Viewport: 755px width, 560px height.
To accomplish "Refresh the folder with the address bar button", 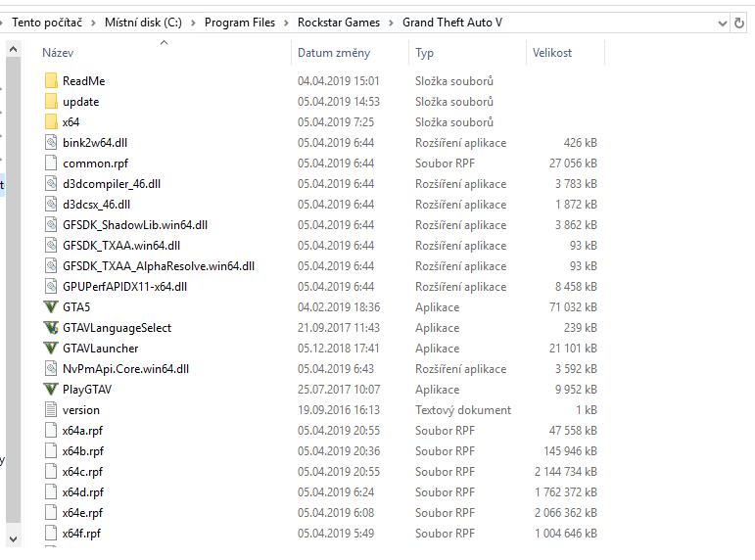I will (x=739, y=23).
